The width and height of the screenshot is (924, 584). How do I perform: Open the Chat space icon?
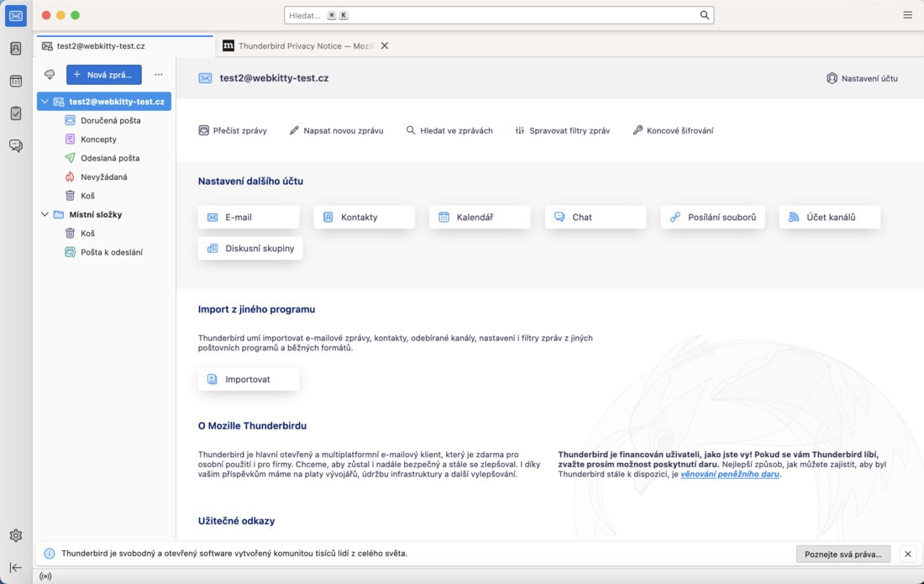[16, 145]
